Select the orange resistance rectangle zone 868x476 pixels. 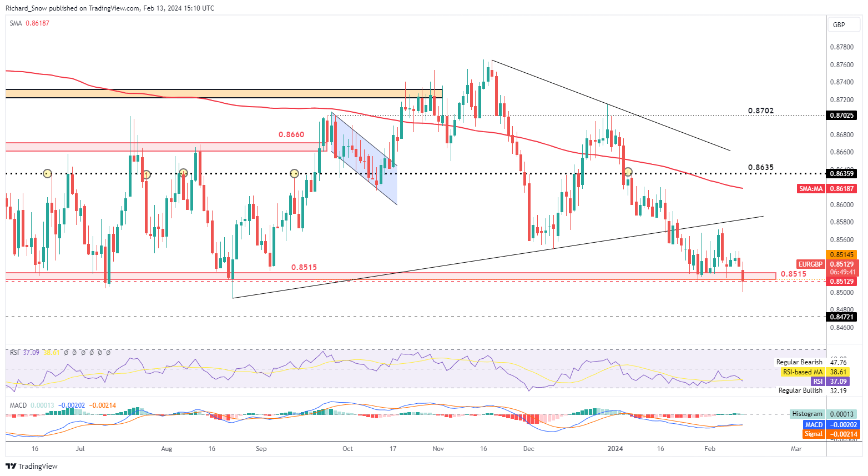[x=224, y=93]
